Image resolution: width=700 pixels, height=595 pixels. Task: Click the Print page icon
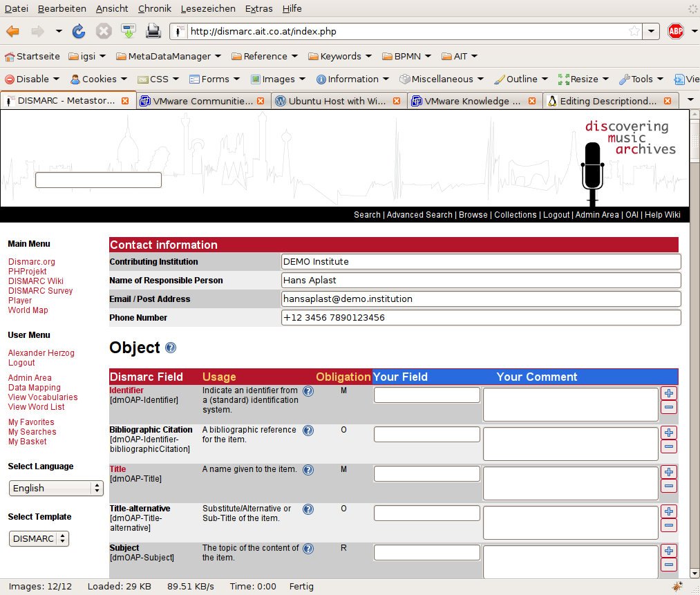(x=153, y=31)
